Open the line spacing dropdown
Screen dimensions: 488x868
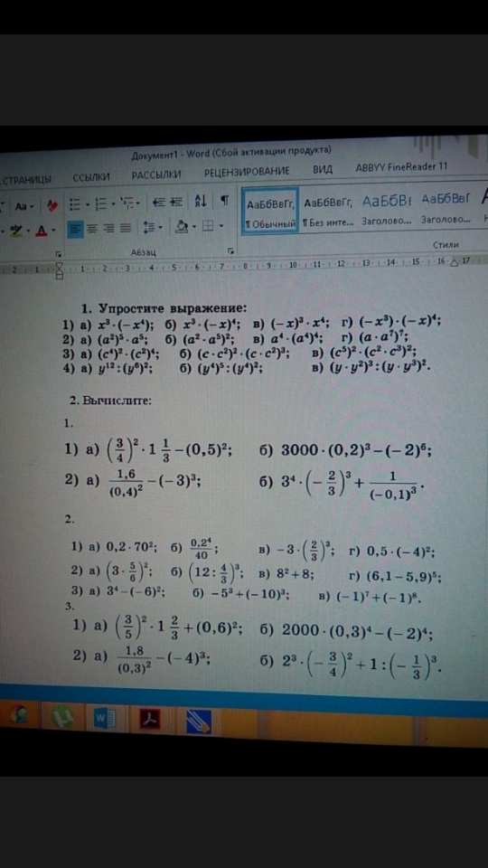(x=152, y=227)
